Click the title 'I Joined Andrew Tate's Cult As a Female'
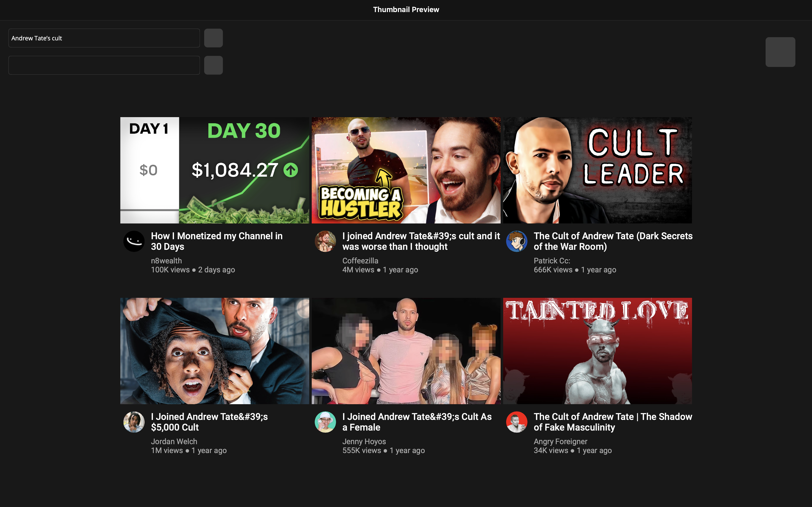This screenshot has height=507, width=812. (417, 422)
